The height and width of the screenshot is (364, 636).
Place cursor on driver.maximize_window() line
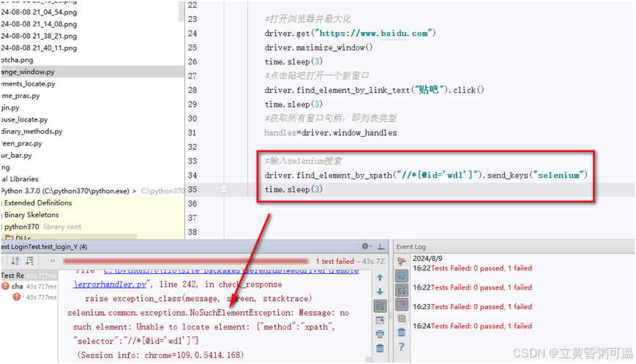click(x=318, y=48)
